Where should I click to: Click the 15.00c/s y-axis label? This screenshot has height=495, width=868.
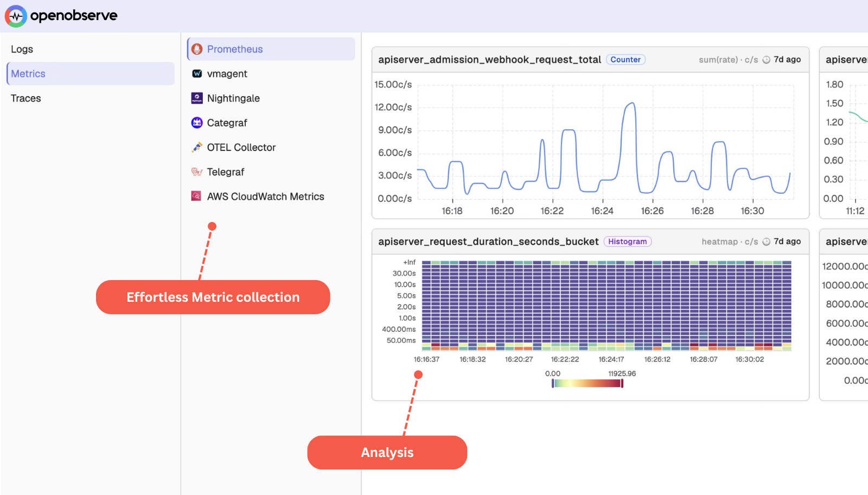(393, 85)
